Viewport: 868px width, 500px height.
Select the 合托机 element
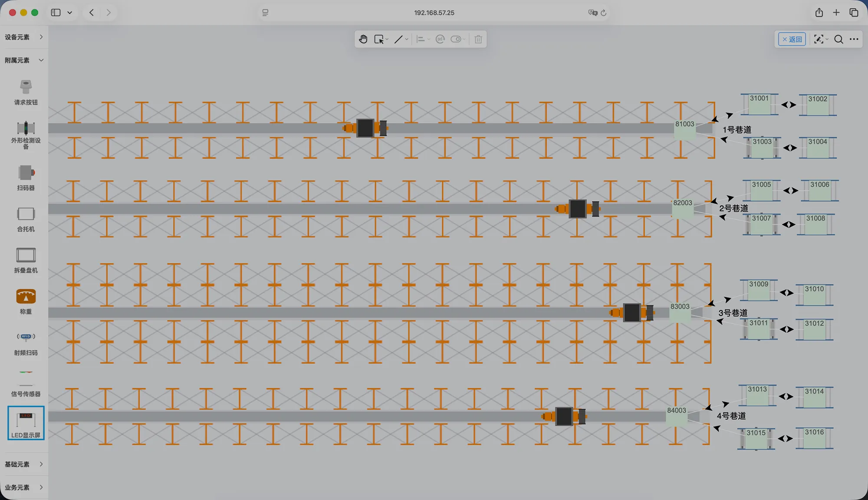click(26, 219)
